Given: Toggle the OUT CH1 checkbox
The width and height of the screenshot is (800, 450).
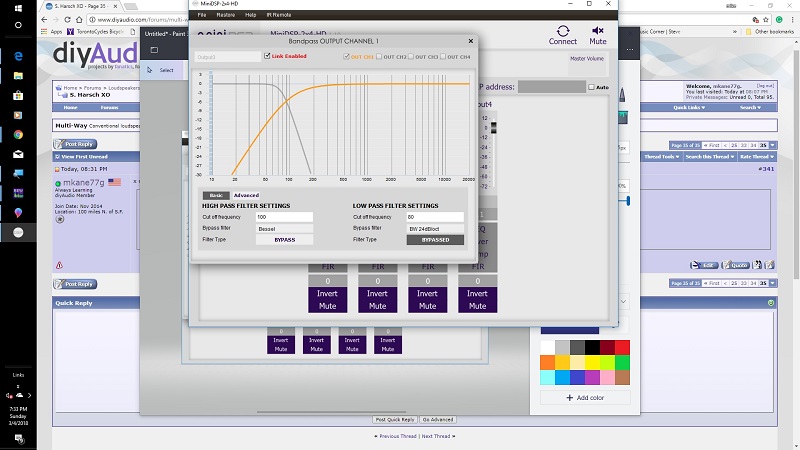Looking at the screenshot, I should [347, 57].
